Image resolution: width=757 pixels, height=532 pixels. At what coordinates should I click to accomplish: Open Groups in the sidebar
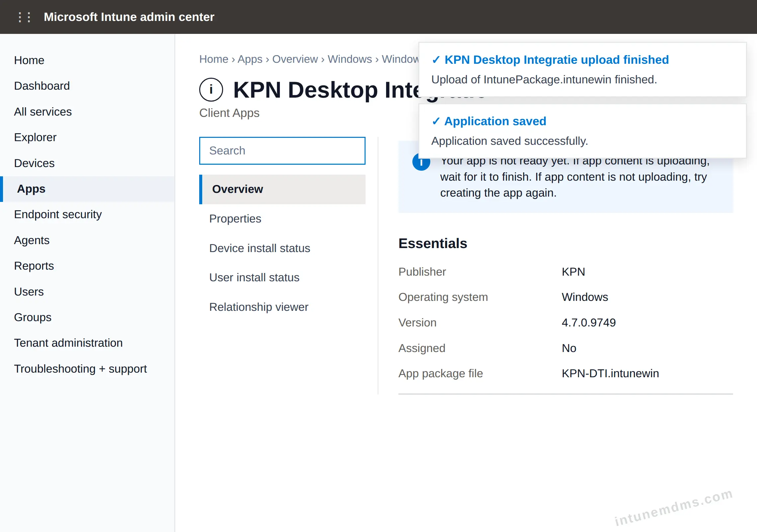click(x=88, y=317)
